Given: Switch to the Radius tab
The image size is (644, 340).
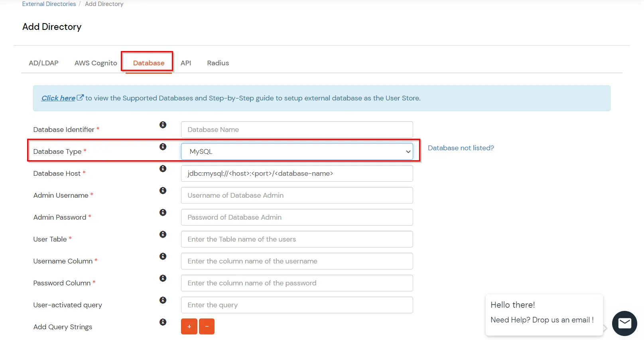Looking at the screenshot, I should 218,63.
